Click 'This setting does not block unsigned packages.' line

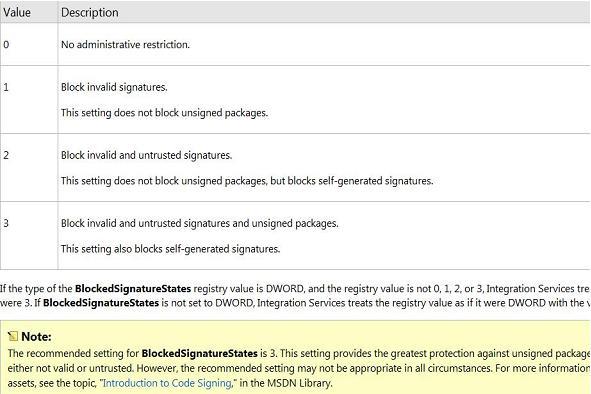tap(164, 113)
